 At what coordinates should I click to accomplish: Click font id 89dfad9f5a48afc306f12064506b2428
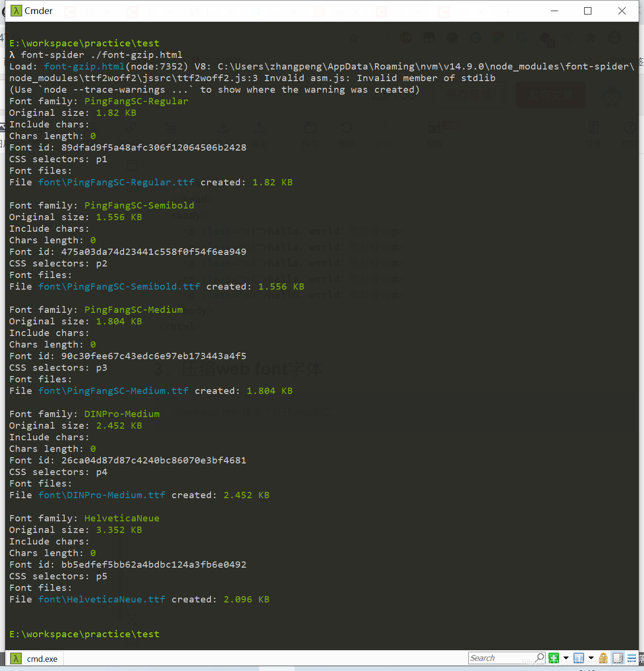tap(154, 147)
